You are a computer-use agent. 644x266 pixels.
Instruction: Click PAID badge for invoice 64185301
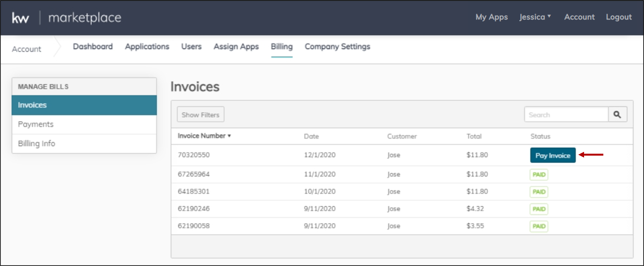click(x=539, y=192)
